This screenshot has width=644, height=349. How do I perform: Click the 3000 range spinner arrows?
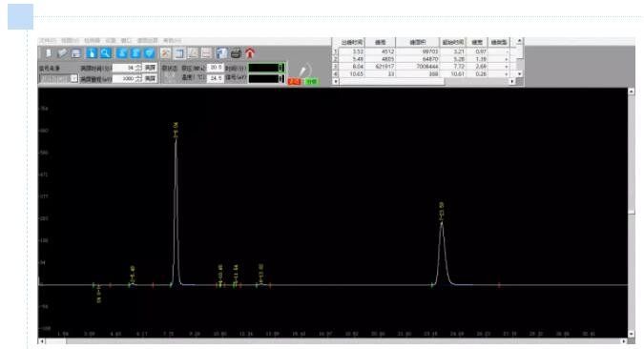coord(138,78)
